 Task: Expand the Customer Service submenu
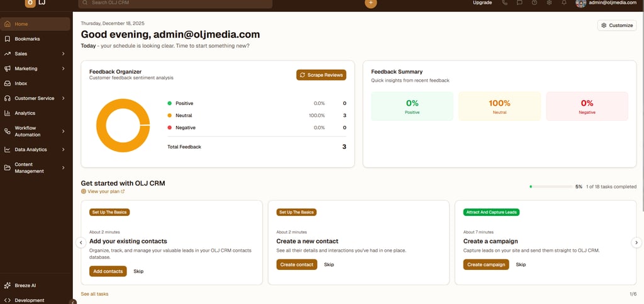coord(64,98)
